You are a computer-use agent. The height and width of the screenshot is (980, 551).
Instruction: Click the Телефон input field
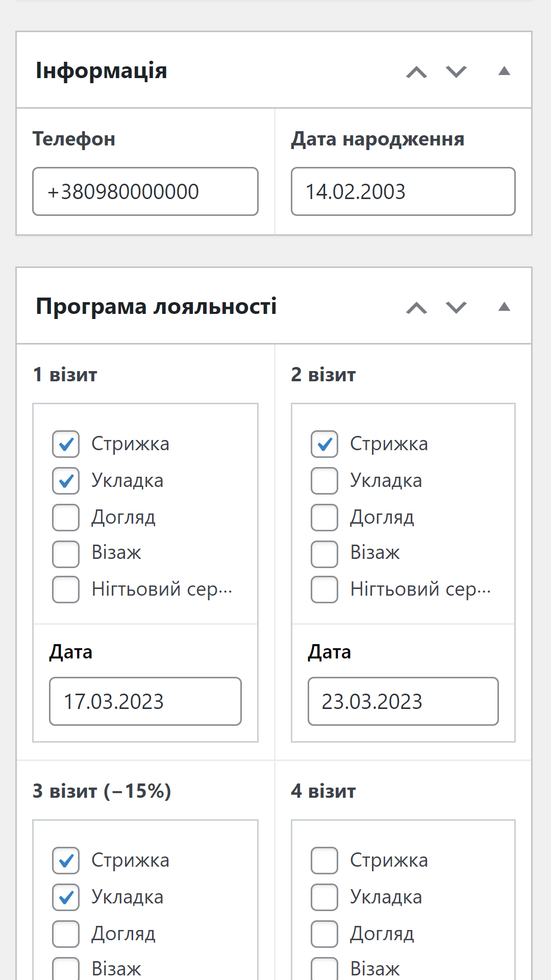point(145,191)
